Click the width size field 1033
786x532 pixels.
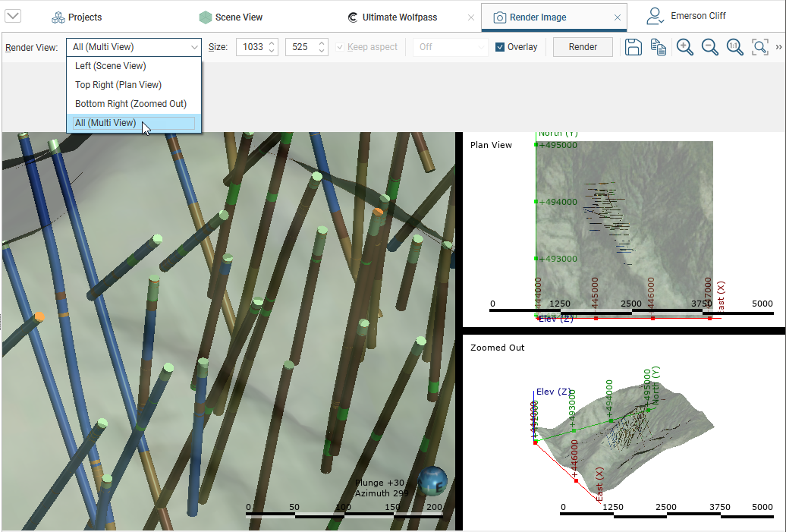(253, 47)
